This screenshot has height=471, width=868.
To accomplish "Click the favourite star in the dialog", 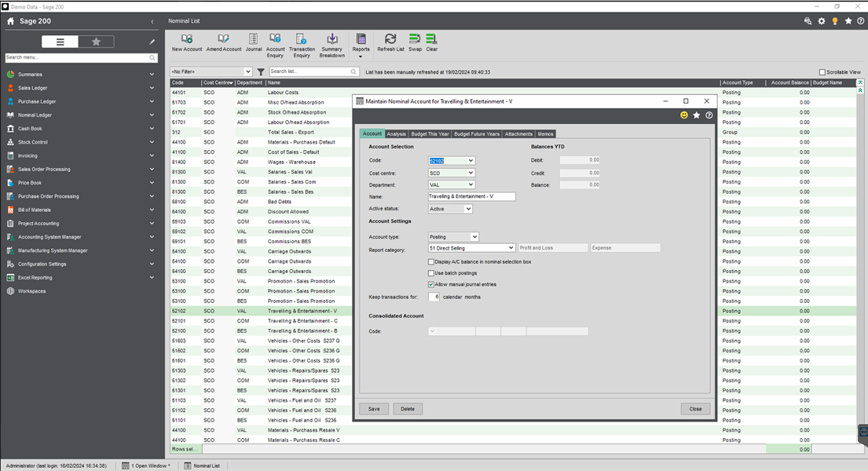I will [697, 115].
